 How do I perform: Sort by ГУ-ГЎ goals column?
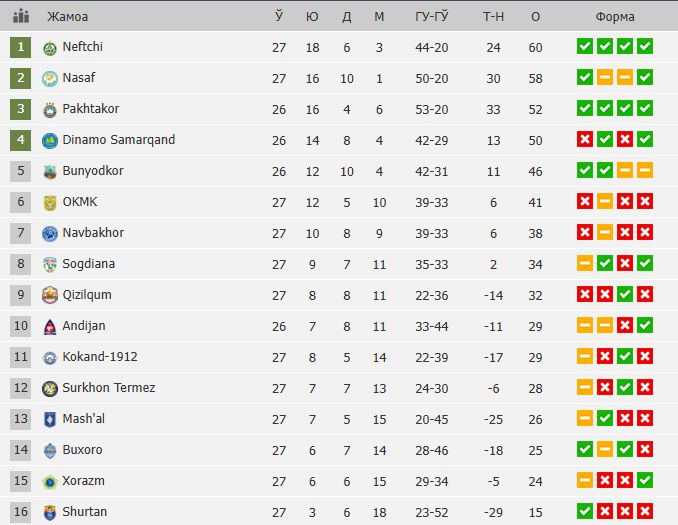(x=431, y=17)
